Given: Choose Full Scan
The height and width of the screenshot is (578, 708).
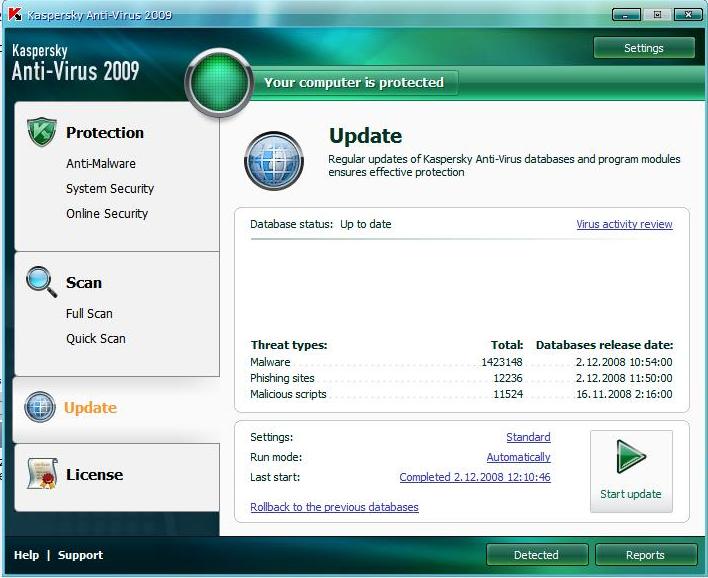Looking at the screenshot, I should point(89,313).
